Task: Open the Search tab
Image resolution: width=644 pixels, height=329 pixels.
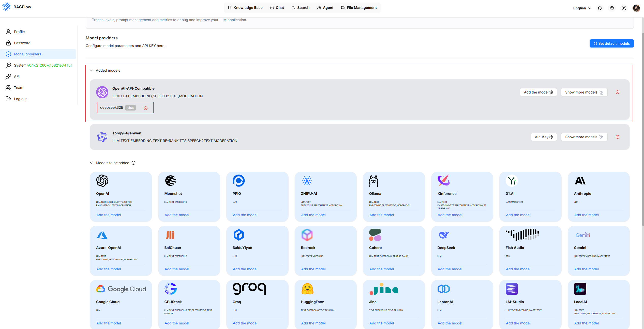Action: pos(301,8)
